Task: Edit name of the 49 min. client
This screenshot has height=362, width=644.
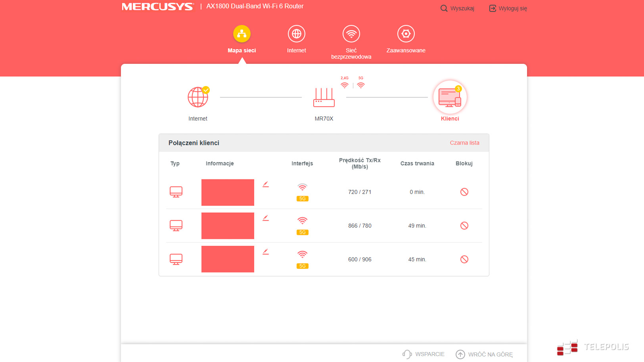Action: coord(266,218)
